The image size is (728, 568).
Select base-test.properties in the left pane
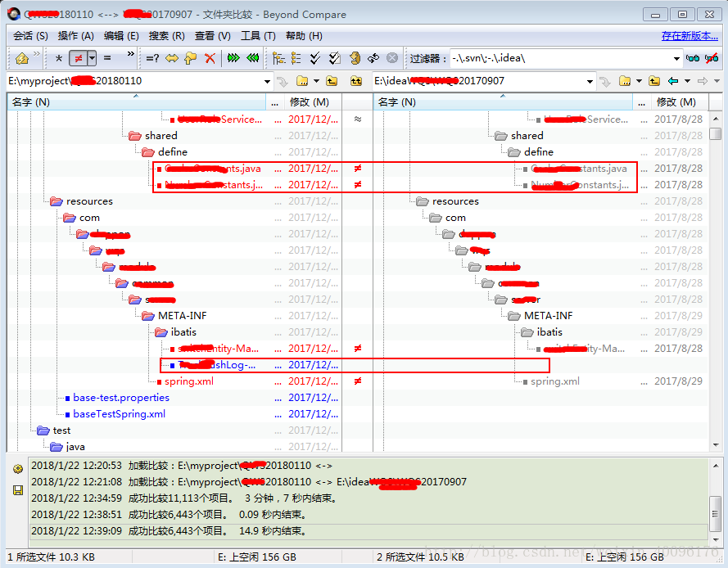[x=121, y=398]
